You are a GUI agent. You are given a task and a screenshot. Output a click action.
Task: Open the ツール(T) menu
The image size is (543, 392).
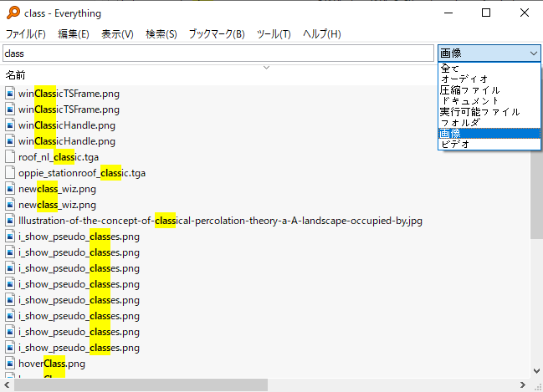tap(274, 34)
